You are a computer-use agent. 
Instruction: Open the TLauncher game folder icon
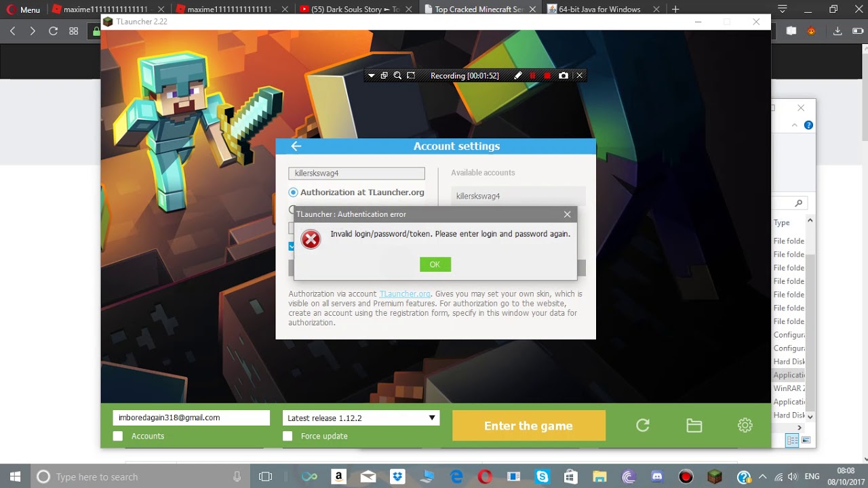point(694,426)
